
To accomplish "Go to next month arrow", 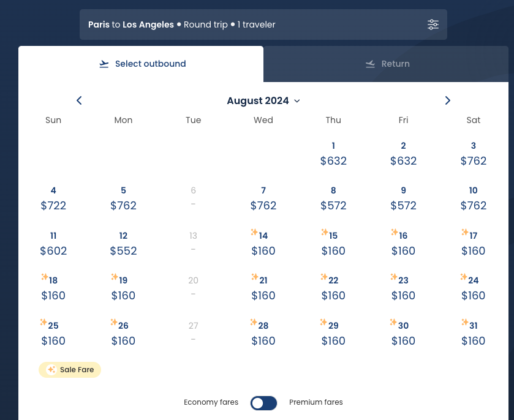I will pyautogui.click(x=447, y=100).
